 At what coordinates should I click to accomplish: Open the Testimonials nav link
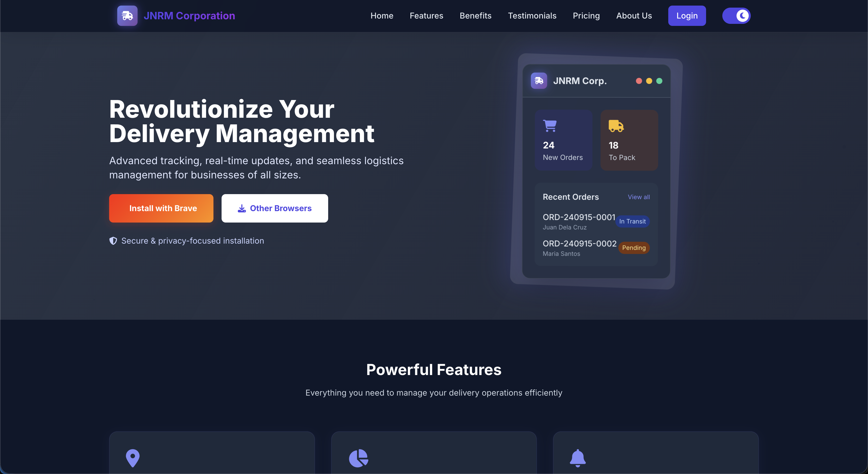tap(532, 15)
